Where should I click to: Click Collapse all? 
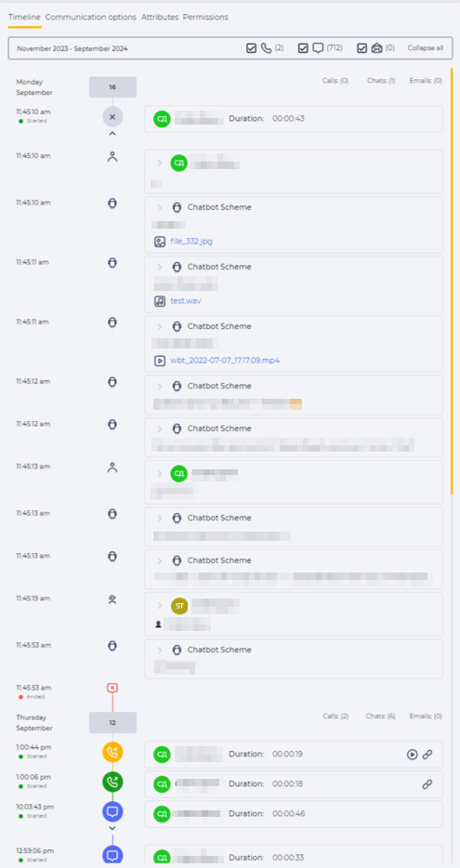426,48
